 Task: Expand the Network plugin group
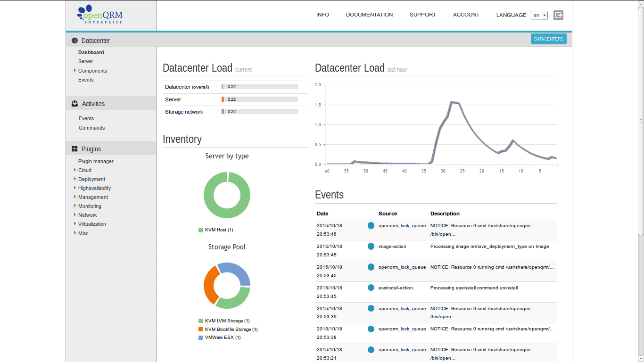tap(74, 214)
